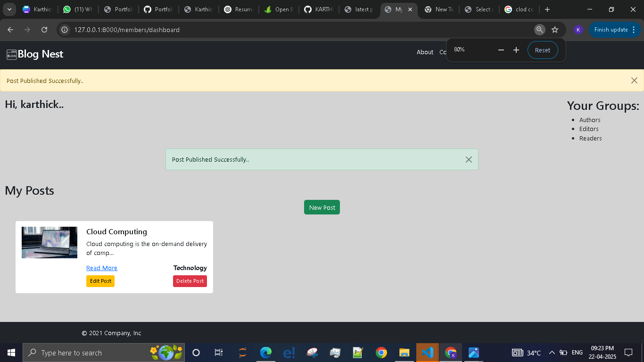Image resolution: width=644 pixels, height=362 pixels.
Task: Open Visual Studio Code from taskbar
Action: click(427, 353)
